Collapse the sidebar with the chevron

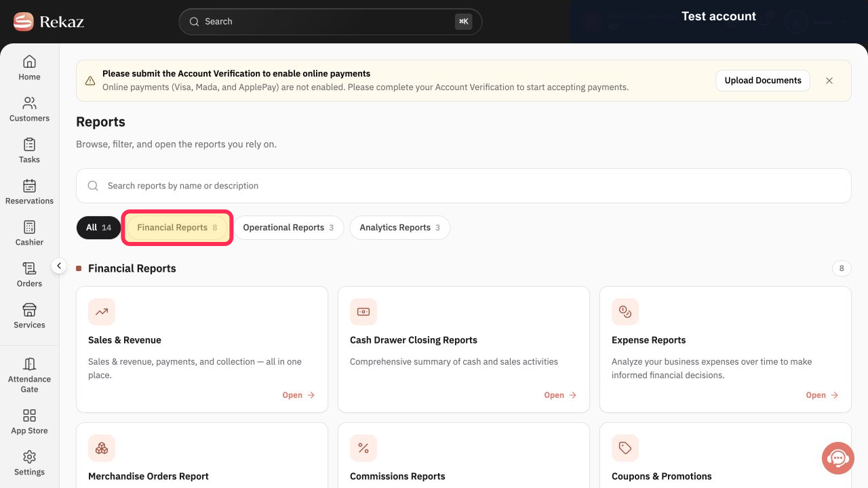pos(59,266)
